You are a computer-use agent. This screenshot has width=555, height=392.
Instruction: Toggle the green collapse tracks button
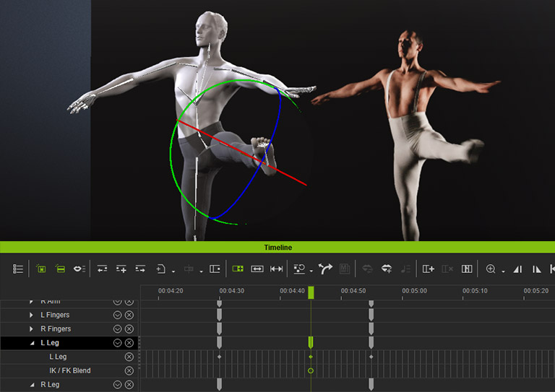[x=61, y=269]
